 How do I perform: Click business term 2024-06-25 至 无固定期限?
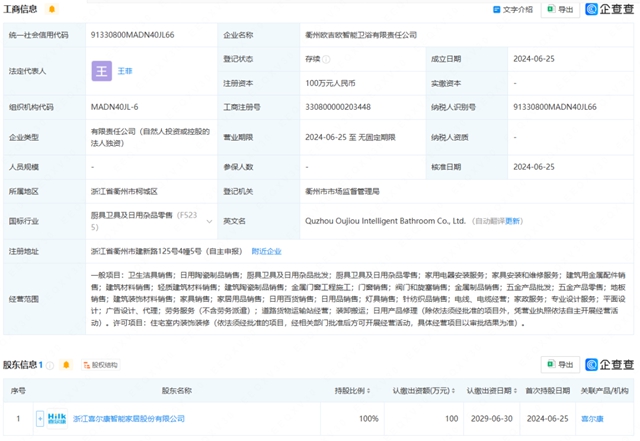pos(350,138)
